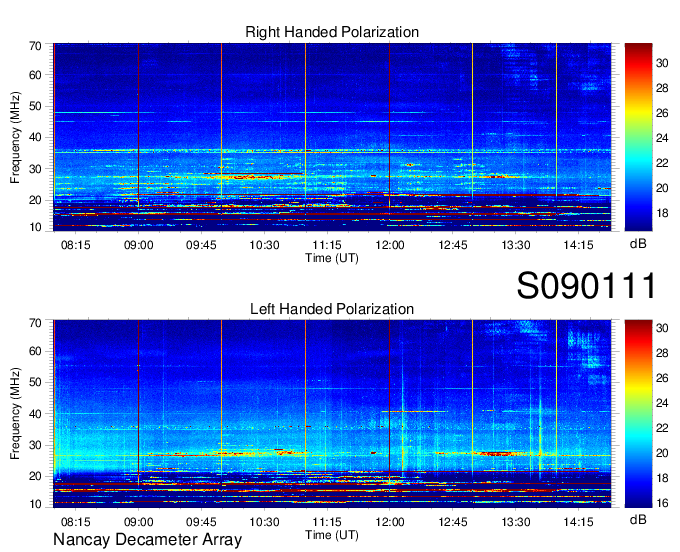
Task: Click the "26" value on Right Handed colorbar
Action: click(x=662, y=113)
